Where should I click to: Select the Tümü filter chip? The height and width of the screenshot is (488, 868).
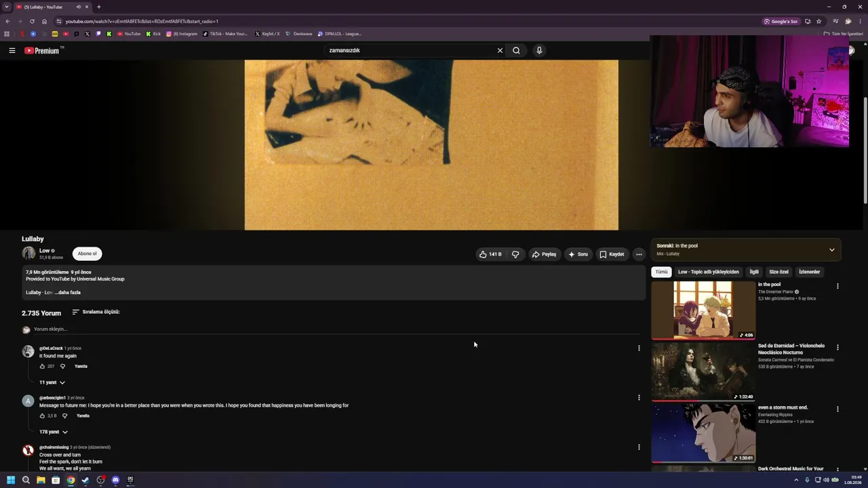point(661,272)
